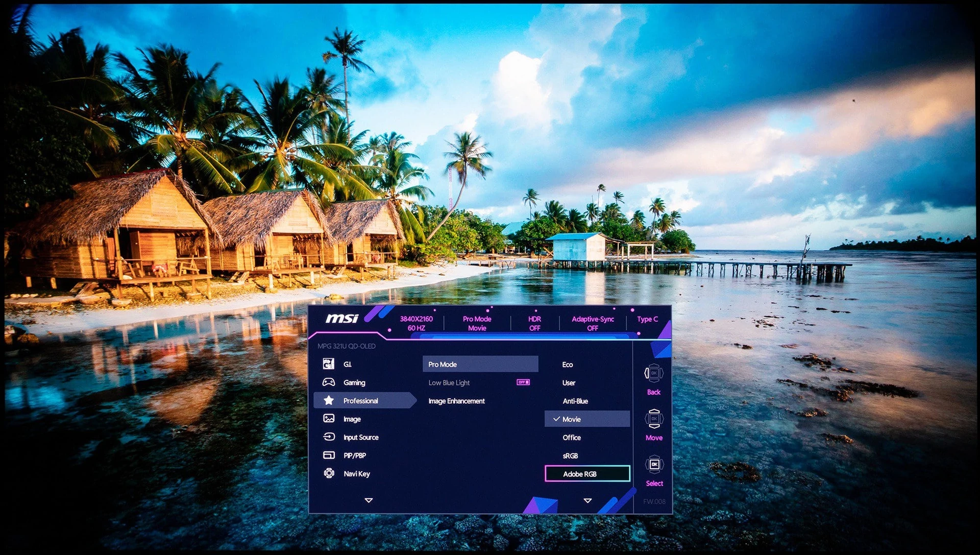
Task: Click the 3840X2160 60 HZ status
Action: [416, 323]
